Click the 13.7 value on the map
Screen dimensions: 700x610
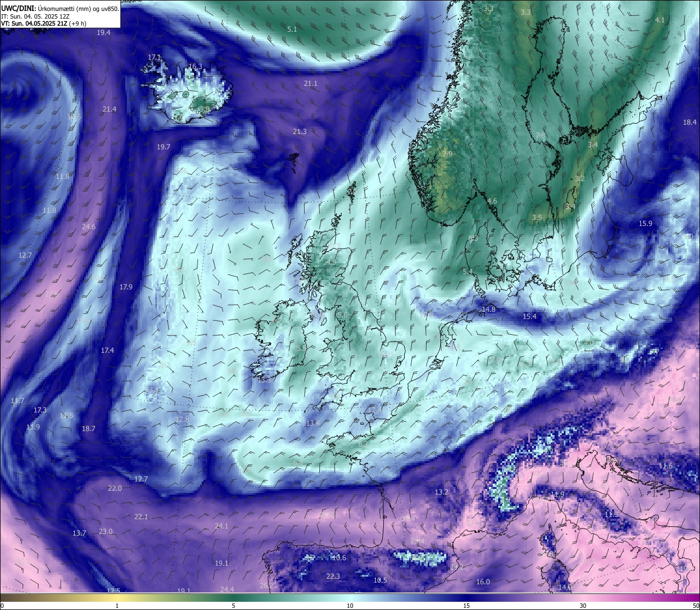(x=79, y=533)
